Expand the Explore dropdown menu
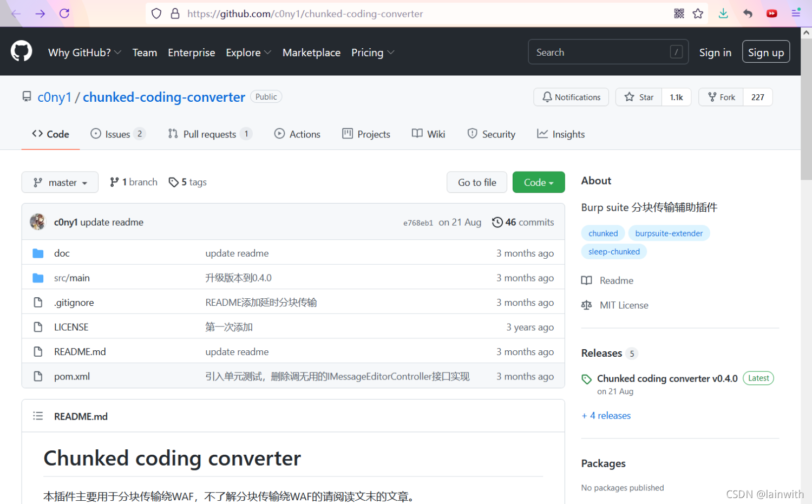 click(248, 53)
